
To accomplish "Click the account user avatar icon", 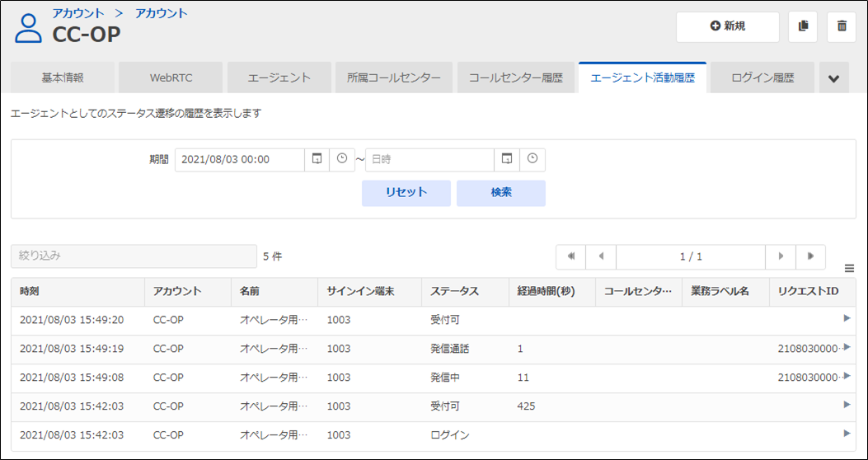I will pyautogui.click(x=28, y=29).
